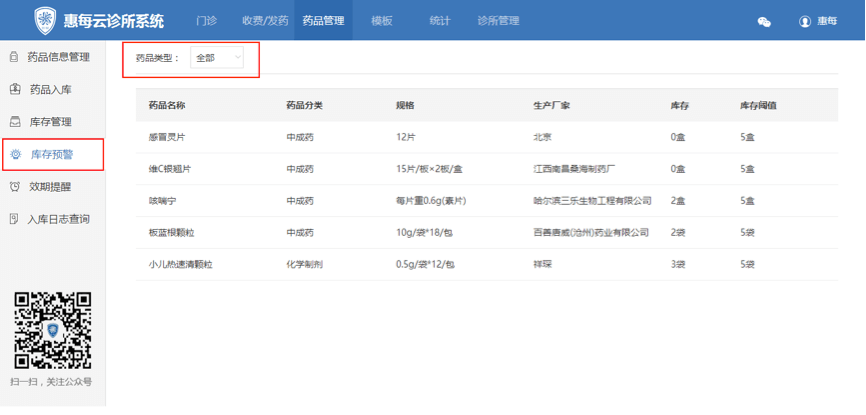Viewport: 866px width, 415px height.
Task: Select the 板蓝根颗粒 row name
Action: (x=171, y=233)
